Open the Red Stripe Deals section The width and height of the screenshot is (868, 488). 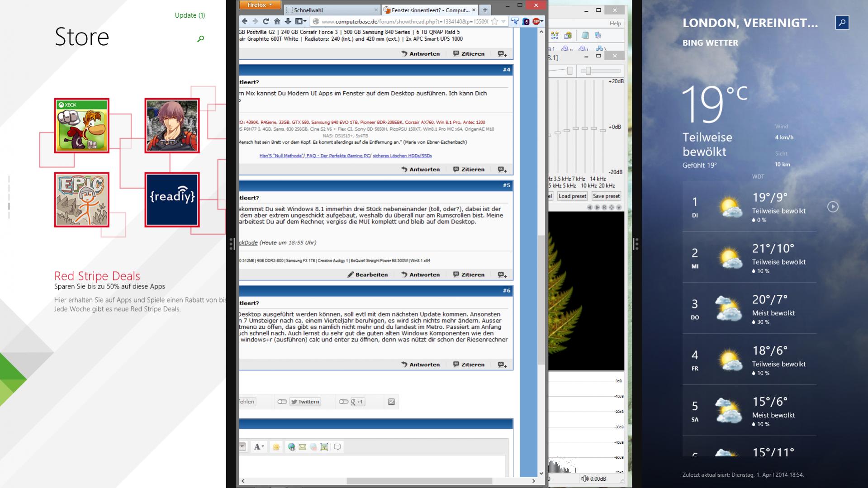[x=97, y=276]
